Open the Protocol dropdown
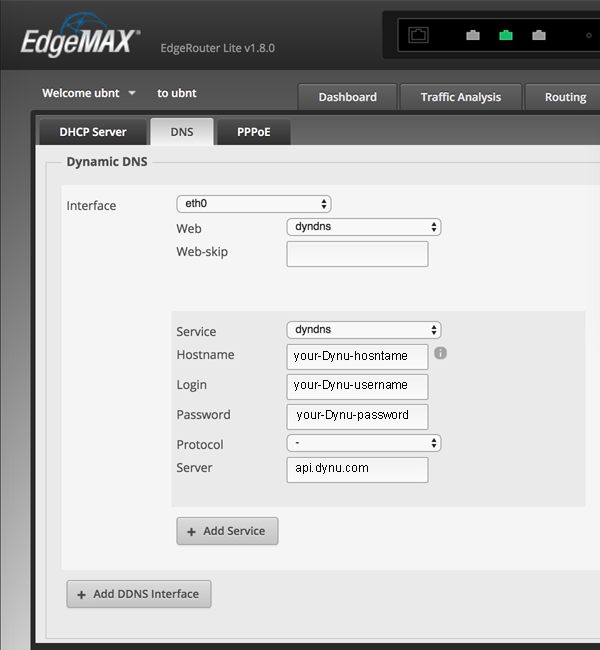Image resolution: width=600 pixels, height=650 pixels. [x=364, y=443]
